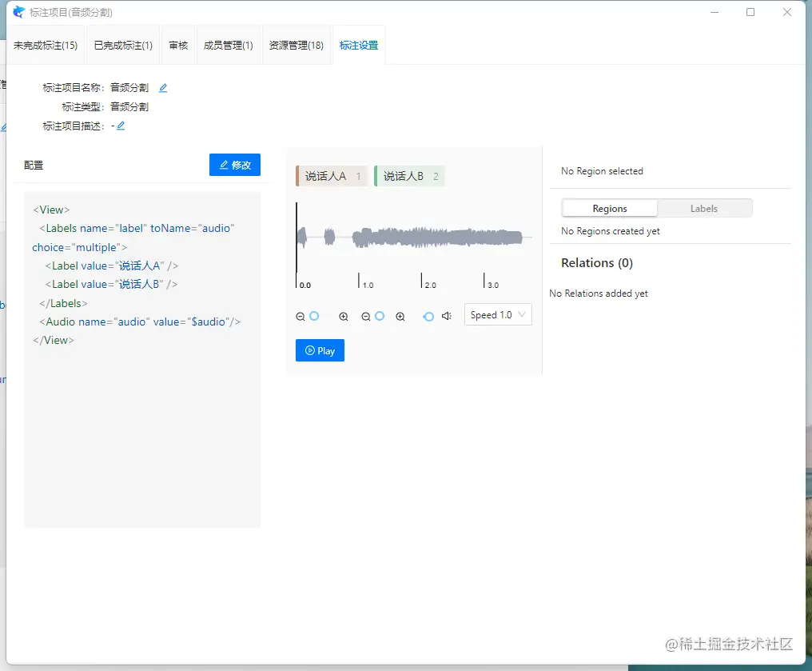
Task: Click the speaker volume icon
Action: pos(447,316)
